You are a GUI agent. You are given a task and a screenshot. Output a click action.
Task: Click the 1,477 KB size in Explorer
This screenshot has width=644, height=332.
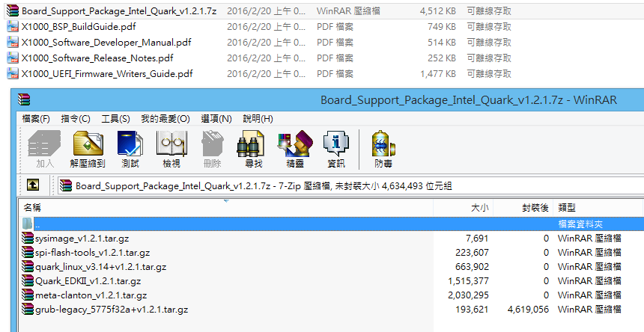tap(438, 74)
